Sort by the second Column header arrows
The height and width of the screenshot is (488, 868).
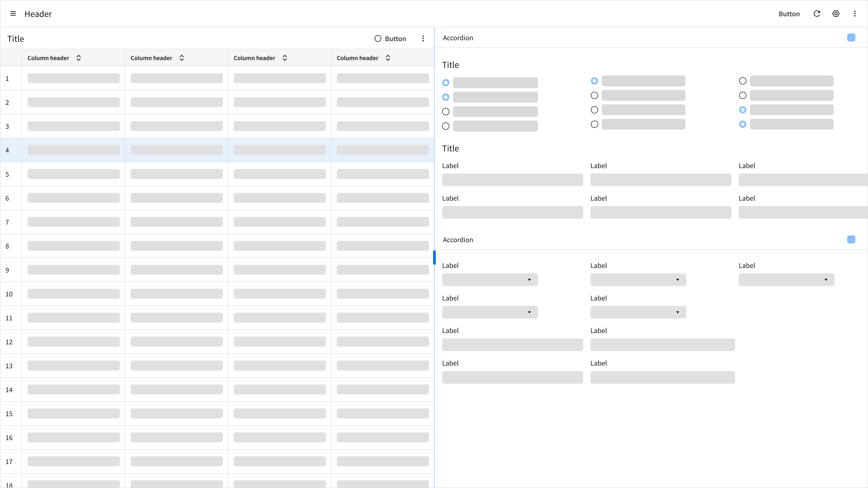(182, 58)
